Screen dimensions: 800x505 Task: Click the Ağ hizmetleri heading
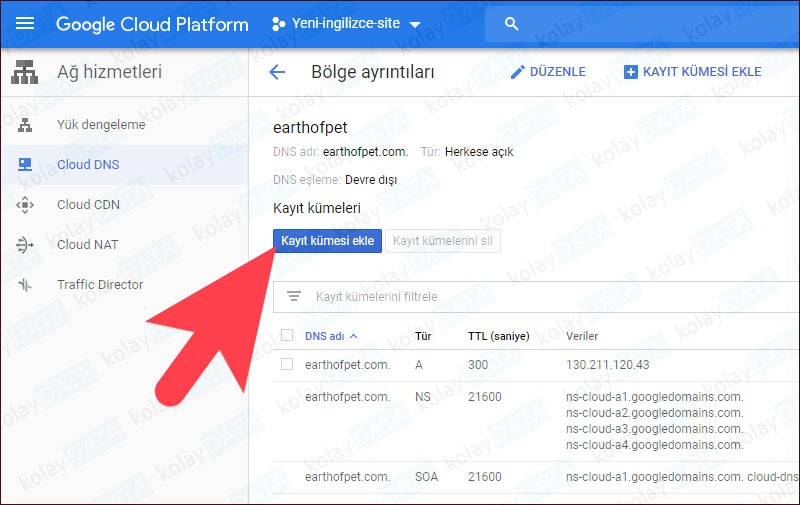tap(109, 72)
